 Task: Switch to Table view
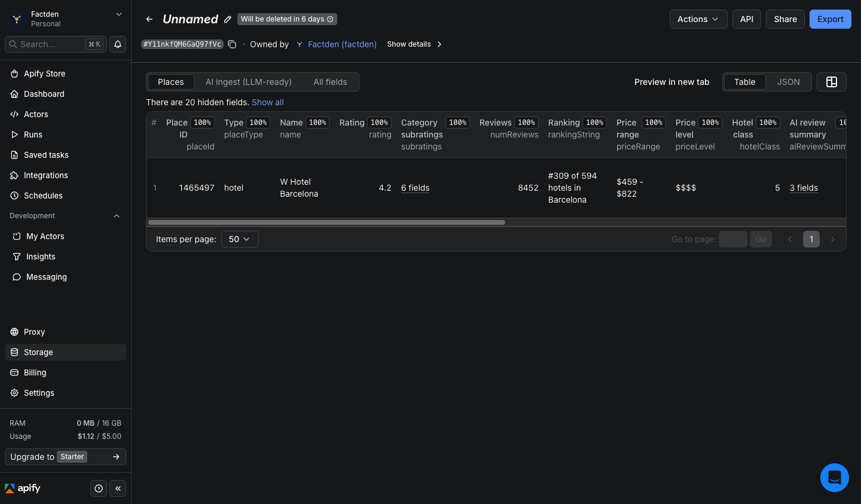tap(744, 82)
